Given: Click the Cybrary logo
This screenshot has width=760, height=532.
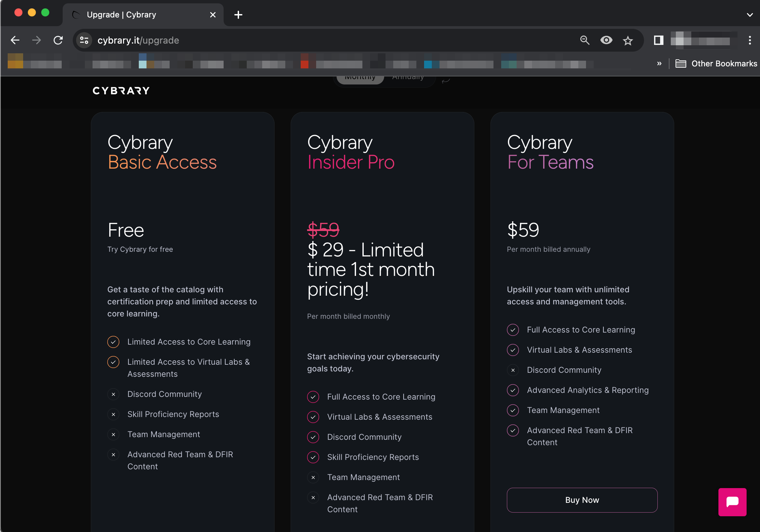Looking at the screenshot, I should point(121,91).
